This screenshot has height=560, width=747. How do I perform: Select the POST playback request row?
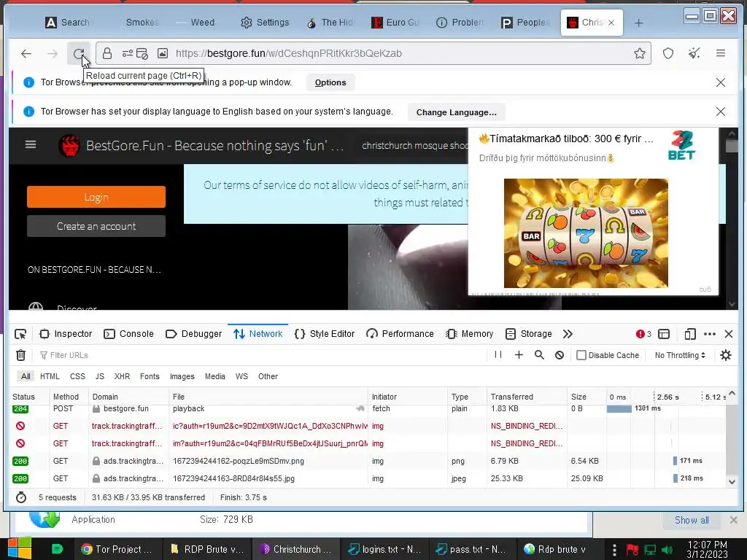(x=367, y=409)
